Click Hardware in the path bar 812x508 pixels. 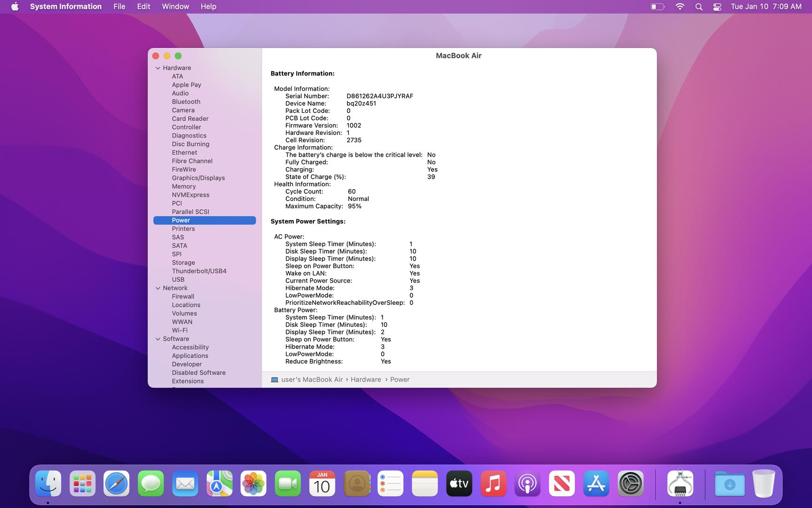point(366,380)
